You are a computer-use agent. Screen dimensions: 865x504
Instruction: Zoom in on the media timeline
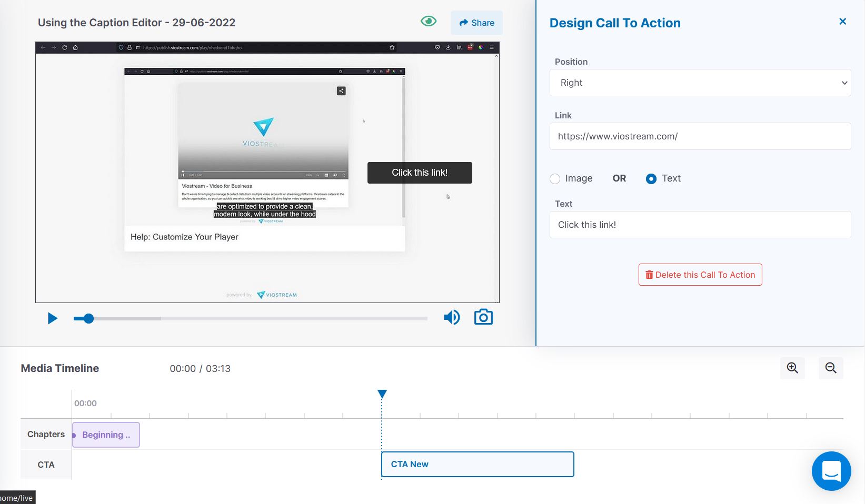pos(792,368)
